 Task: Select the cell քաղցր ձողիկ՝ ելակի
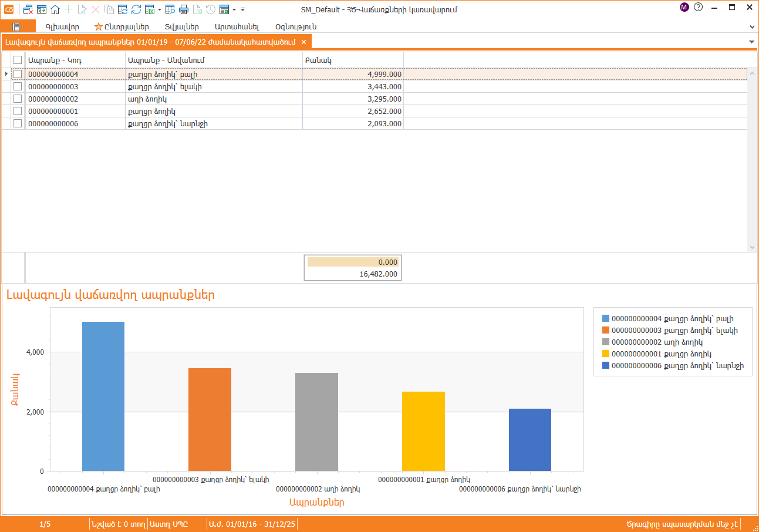(214, 86)
